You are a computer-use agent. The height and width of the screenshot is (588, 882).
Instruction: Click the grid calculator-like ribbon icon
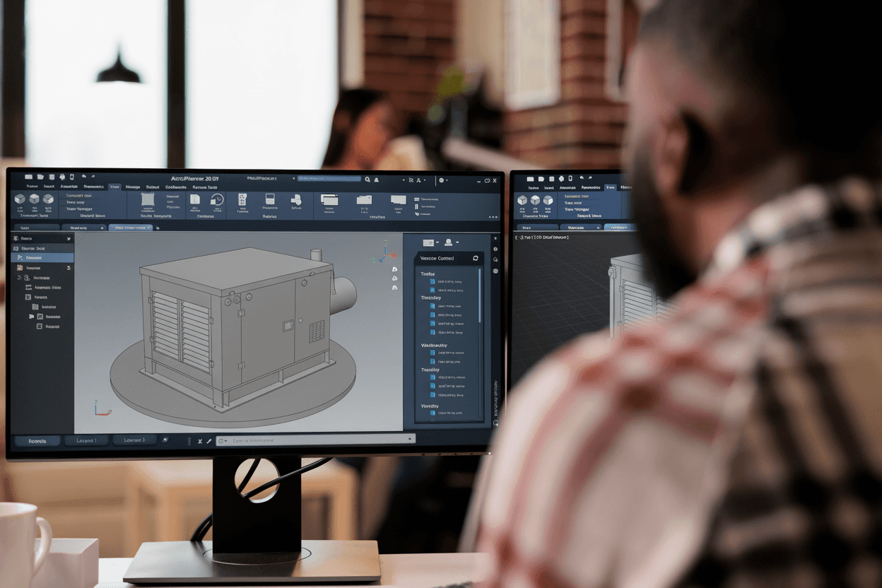pyautogui.click(x=242, y=199)
